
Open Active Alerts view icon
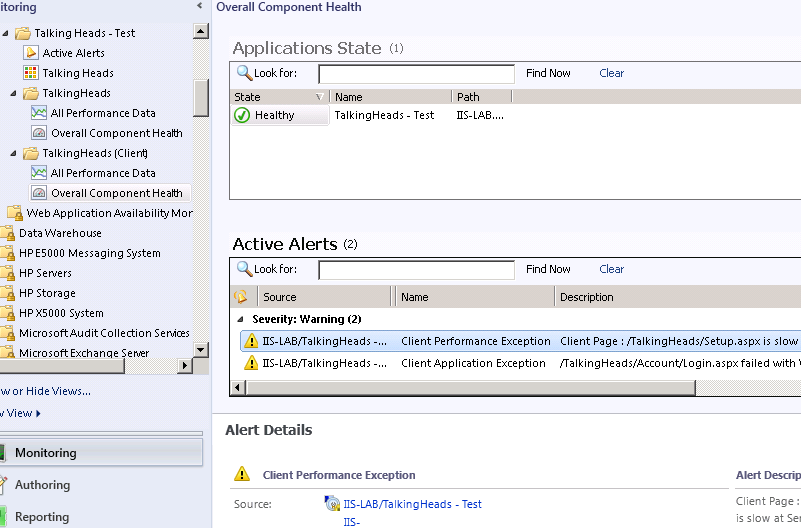click(31, 53)
